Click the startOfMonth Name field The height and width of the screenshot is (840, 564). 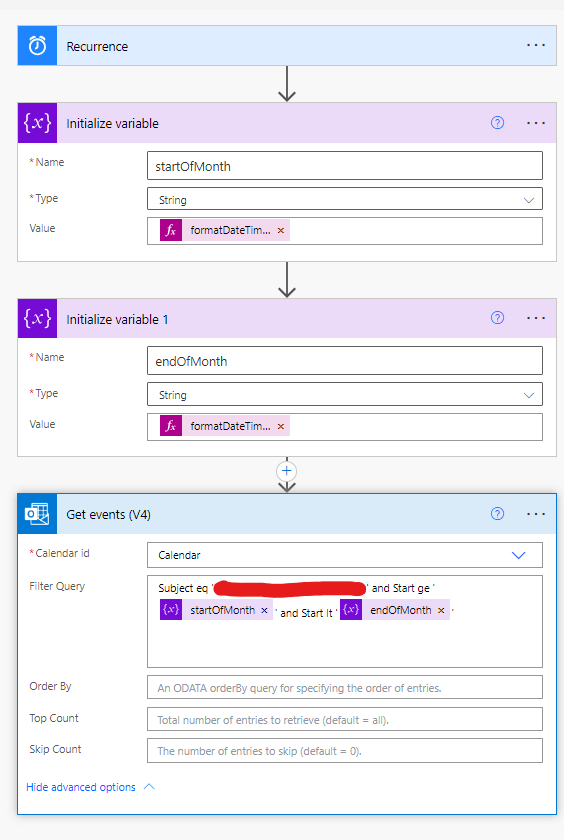345,166
